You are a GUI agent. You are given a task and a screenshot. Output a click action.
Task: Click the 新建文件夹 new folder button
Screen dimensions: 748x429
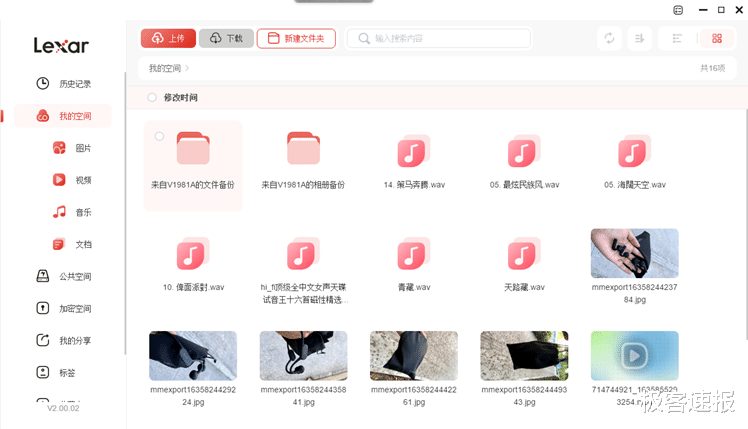click(x=296, y=38)
